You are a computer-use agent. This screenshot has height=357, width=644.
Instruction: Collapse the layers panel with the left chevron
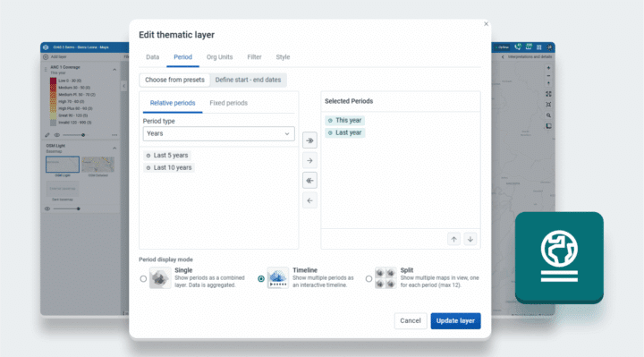tap(123, 86)
